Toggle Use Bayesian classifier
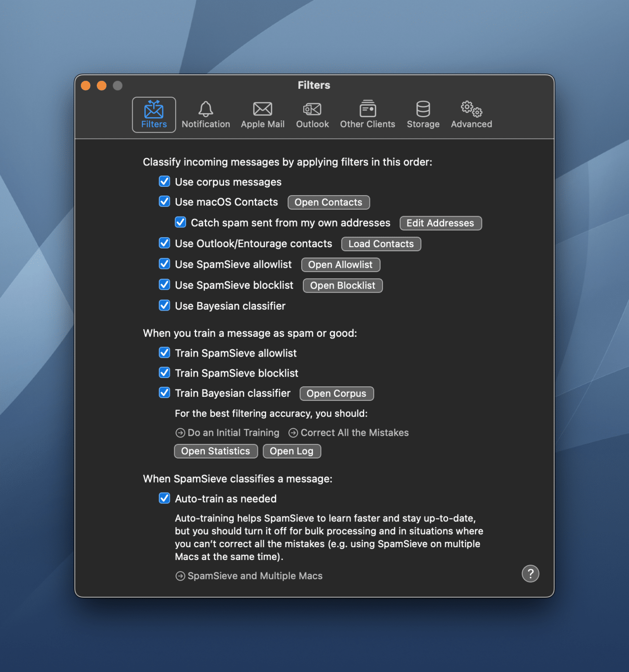Image resolution: width=629 pixels, height=672 pixels. [x=164, y=305]
